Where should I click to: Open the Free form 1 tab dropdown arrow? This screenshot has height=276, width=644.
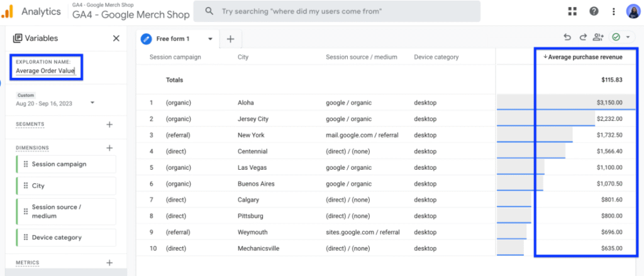210,39
